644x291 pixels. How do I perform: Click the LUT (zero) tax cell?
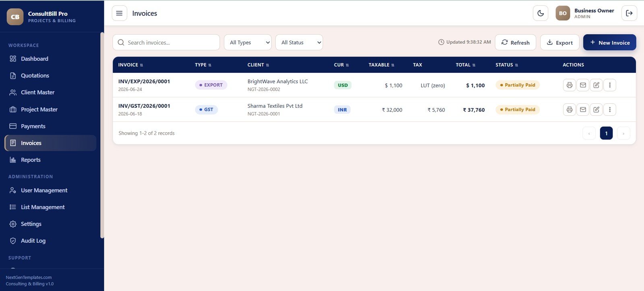point(433,86)
